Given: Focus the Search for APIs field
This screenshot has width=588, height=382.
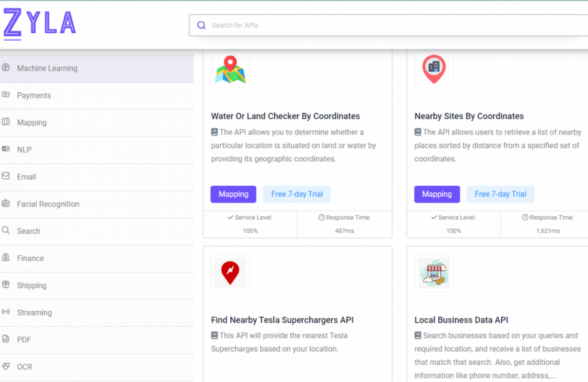Looking at the screenshot, I should pos(388,25).
